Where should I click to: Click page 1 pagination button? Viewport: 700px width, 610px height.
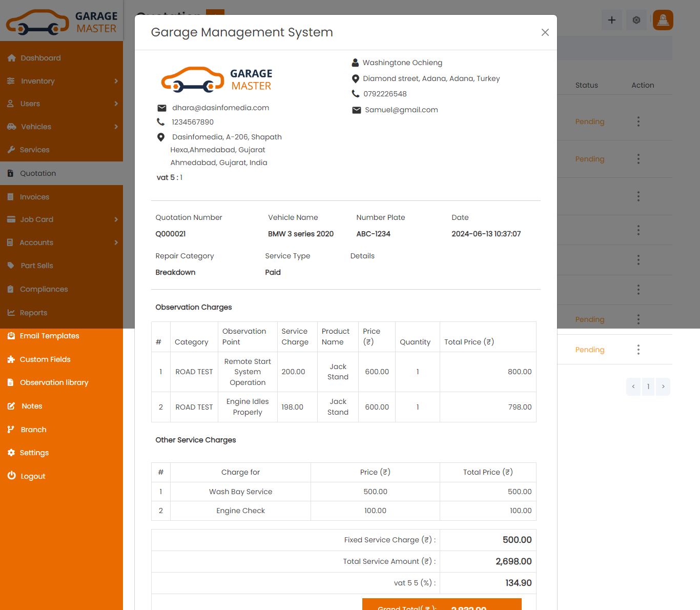pyautogui.click(x=648, y=387)
